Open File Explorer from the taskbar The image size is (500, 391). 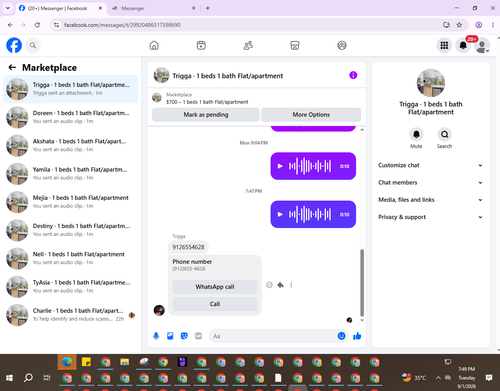[125, 362]
